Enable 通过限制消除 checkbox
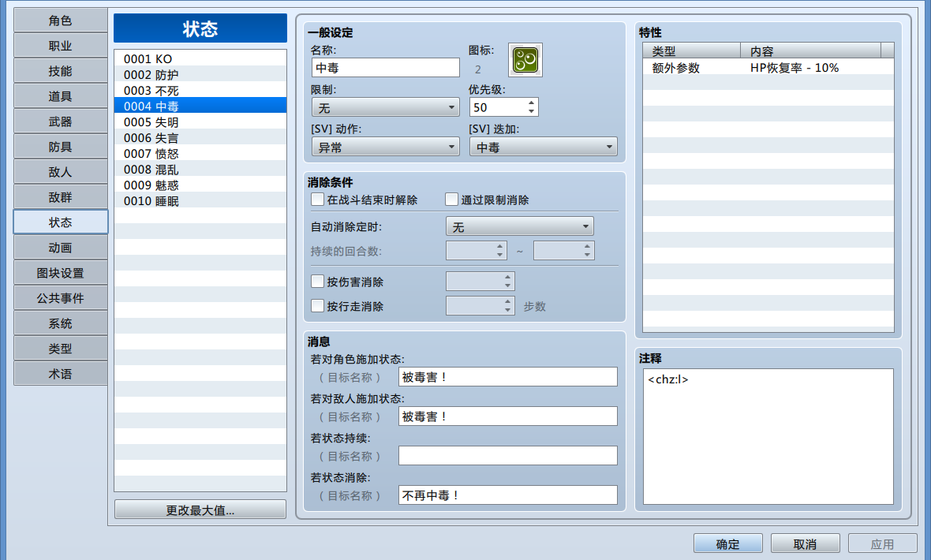 pyautogui.click(x=452, y=200)
